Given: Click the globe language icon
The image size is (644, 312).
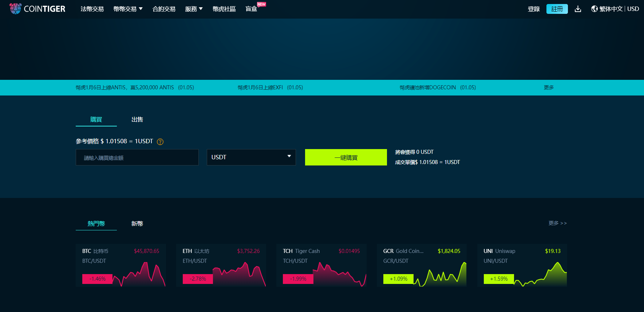Looking at the screenshot, I should (x=594, y=9).
